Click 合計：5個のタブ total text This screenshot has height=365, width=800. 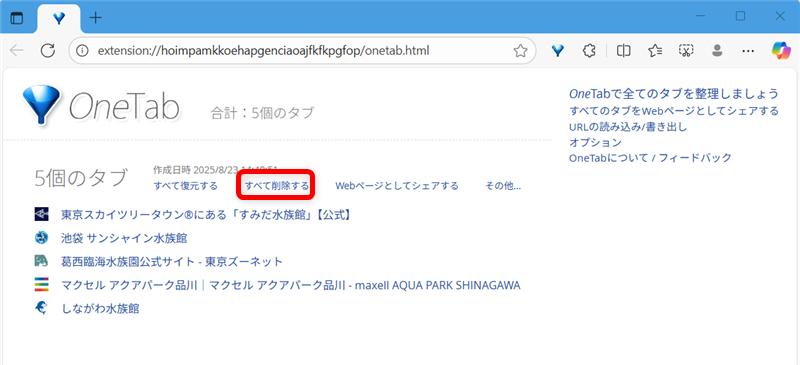[262, 113]
